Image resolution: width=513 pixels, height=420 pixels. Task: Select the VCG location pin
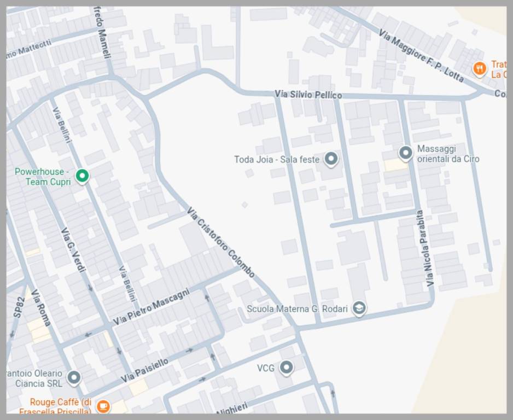point(286,367)
